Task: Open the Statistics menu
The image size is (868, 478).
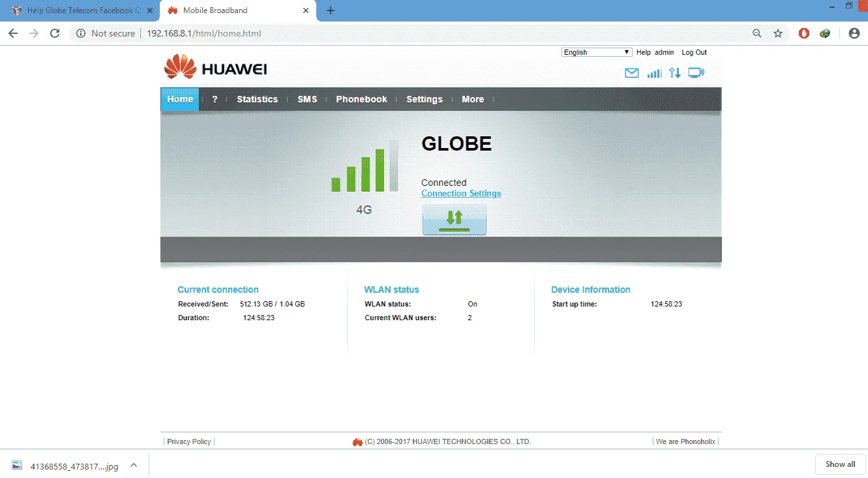Action: [x=257, y=99]
